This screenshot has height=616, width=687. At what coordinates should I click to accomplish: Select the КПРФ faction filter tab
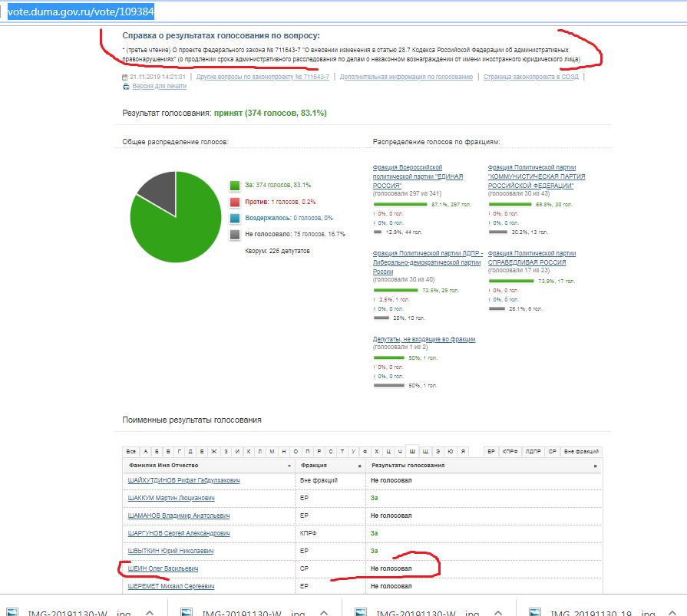click(510, 452)
